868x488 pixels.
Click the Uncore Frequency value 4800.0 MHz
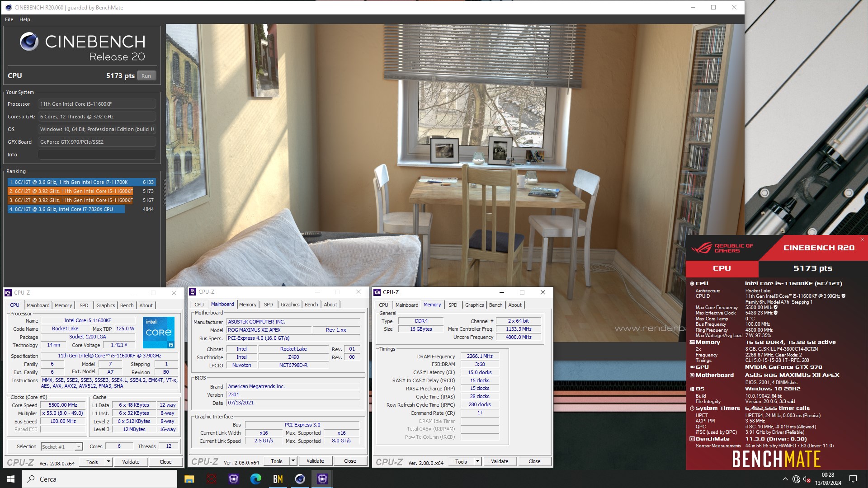pos(519,337)
